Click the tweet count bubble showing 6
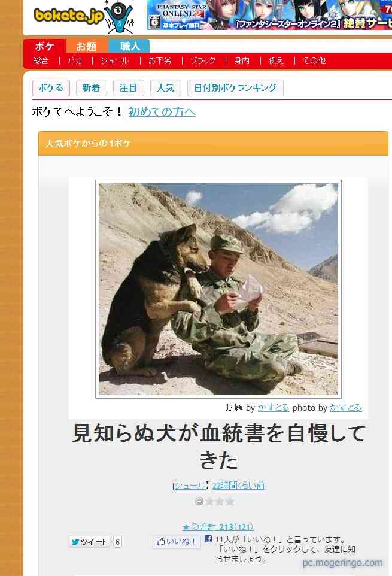392x576 pixels. tap(117, 542)
